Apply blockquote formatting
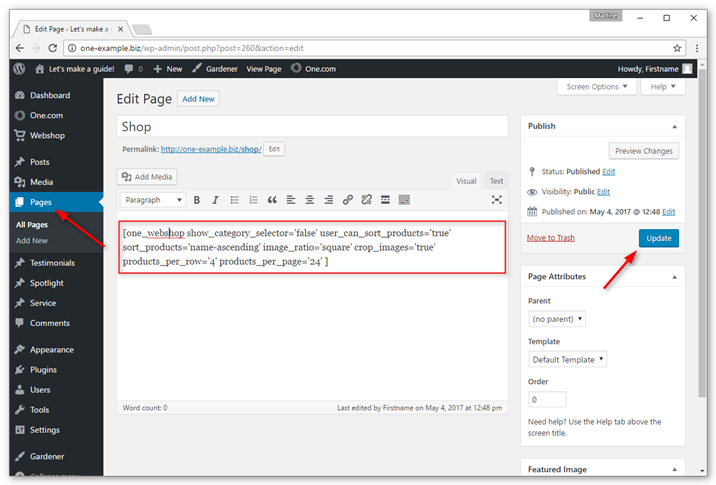This screenshot has height=485, width=716. 272,200
